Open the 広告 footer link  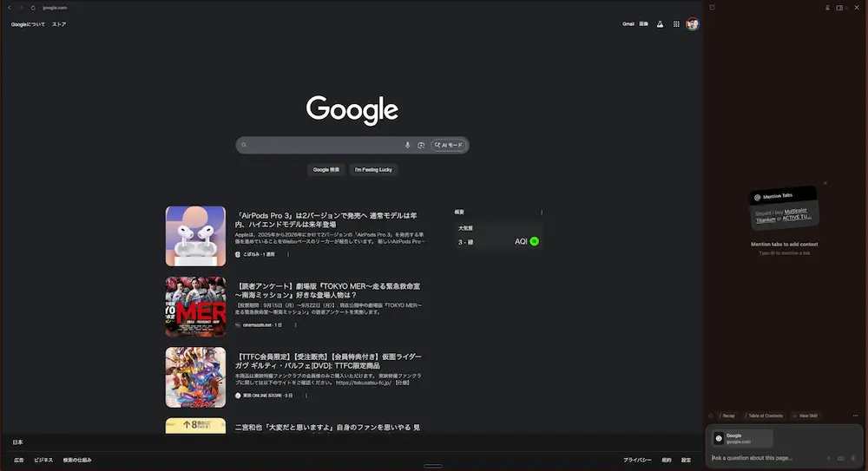19,460
